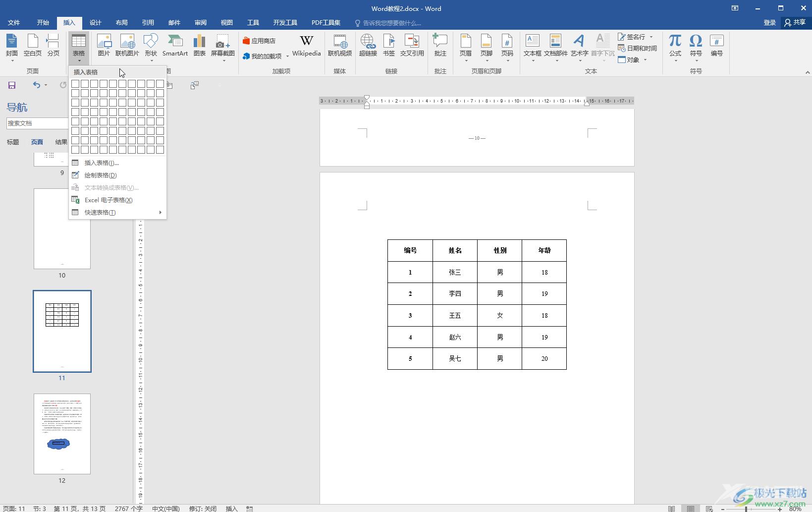Toggle Track Changes (修订: 关闭) status
Screen dimensions: 812x512
click(x=203, y=509)
